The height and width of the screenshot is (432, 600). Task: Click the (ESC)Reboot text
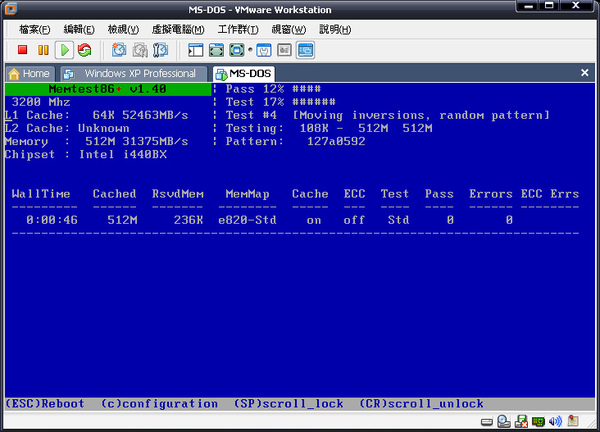[45, 404]
